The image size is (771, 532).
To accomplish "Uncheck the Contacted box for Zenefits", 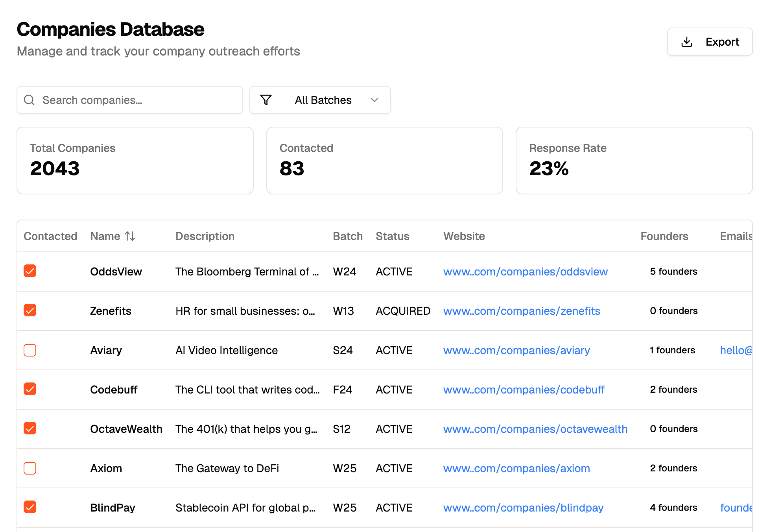I will tap(30, 310).
